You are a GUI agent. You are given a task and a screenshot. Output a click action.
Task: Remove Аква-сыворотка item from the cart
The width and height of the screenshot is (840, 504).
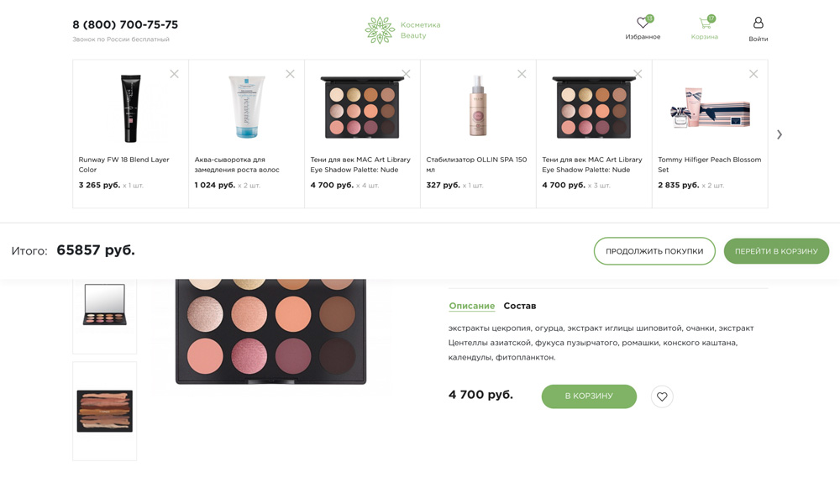click(x=290, y=74)
